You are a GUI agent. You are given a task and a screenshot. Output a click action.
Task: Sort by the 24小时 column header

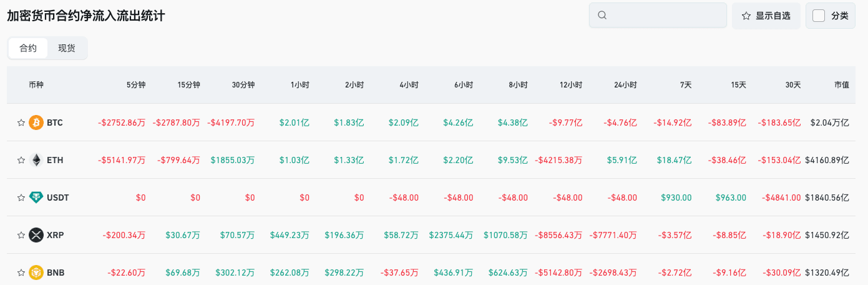(625, 84)
